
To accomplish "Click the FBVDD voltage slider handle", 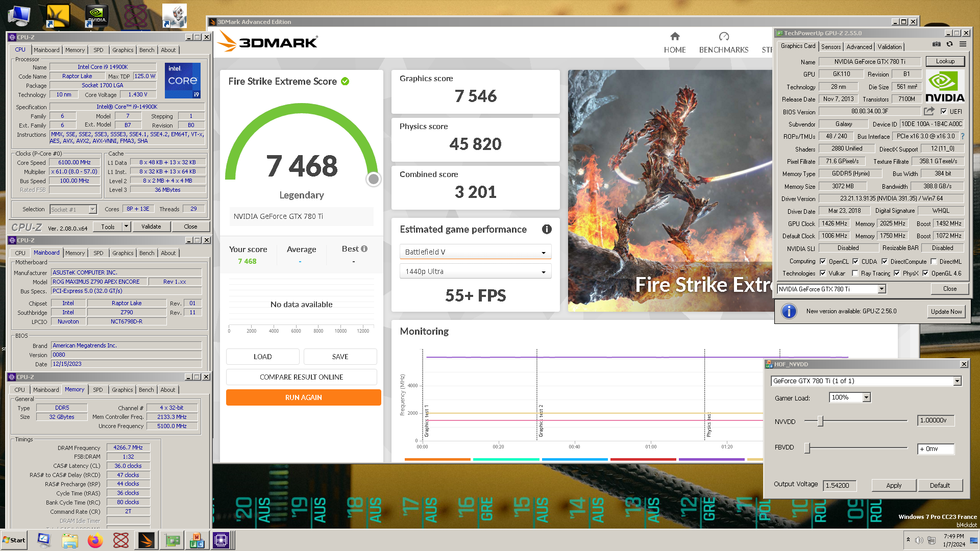I will pyautogui.click(x=807, y=448).
